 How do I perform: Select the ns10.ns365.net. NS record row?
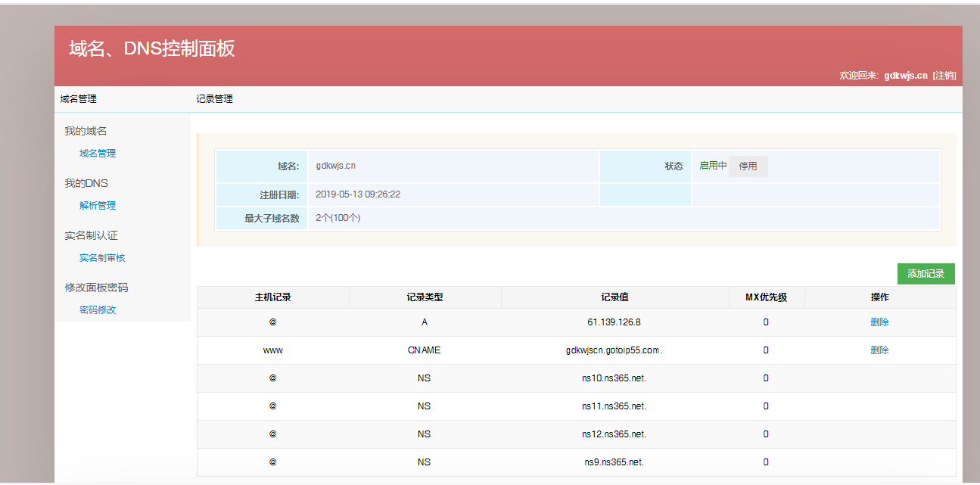click(614, 378)
